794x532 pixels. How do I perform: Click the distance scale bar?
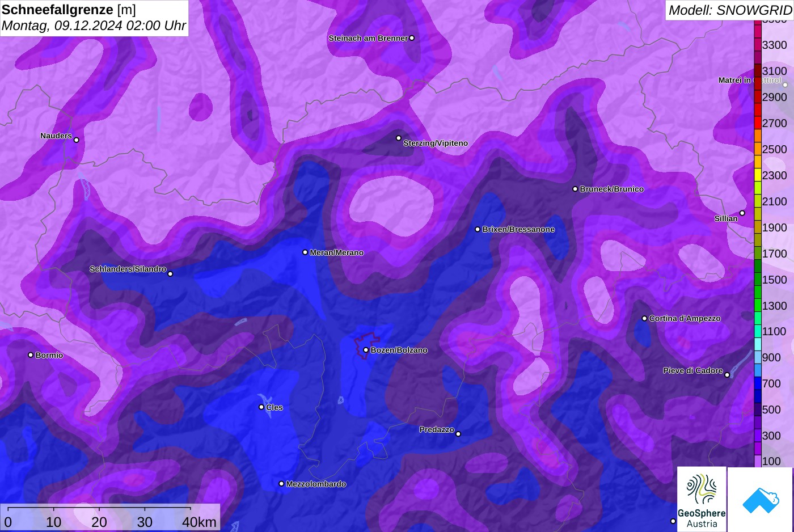pyautogui.click(x=99, y=508)
